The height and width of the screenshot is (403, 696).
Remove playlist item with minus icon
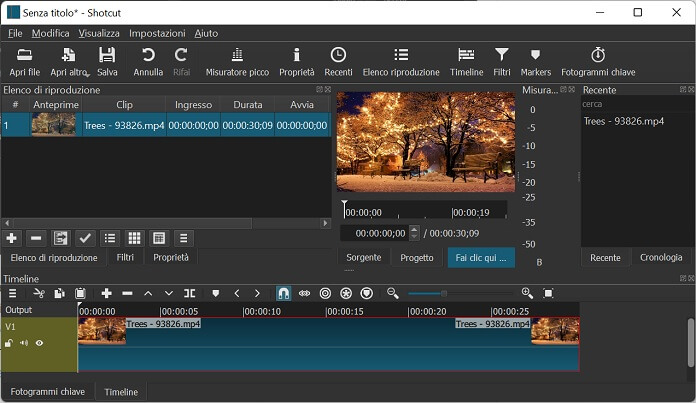[36, 238]
